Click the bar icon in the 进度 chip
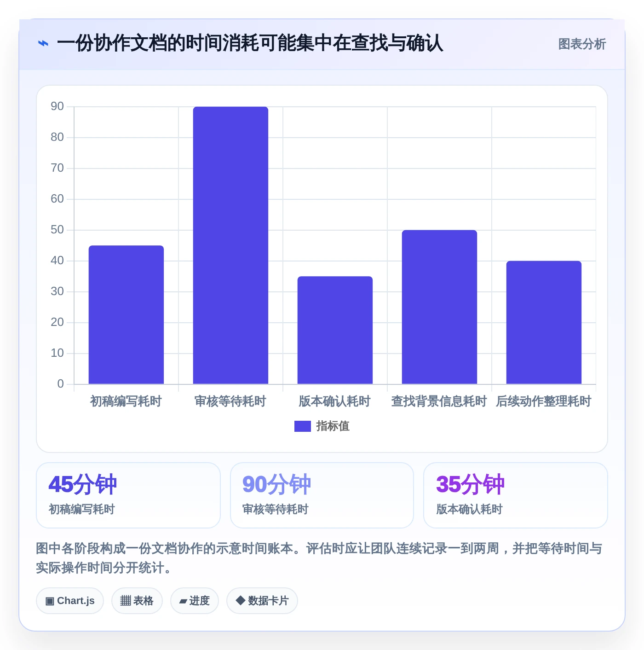 pyautogui.click(x=183, y=601)
